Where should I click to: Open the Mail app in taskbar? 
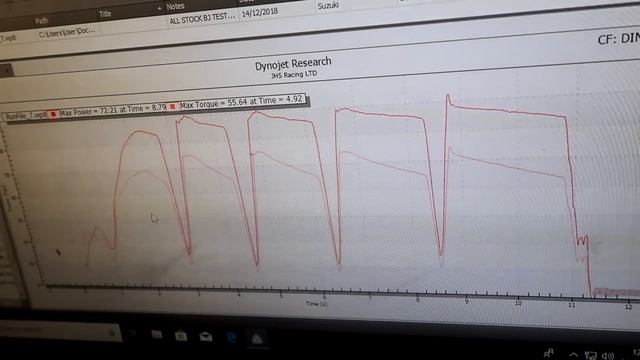pyautogui.click(x=206, y=336)
